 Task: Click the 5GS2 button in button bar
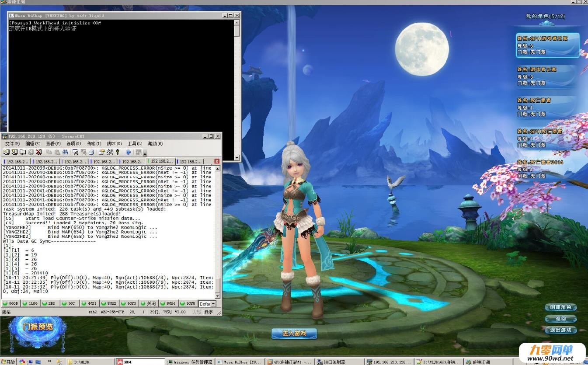pyautogui.click(x=109, y=303)
